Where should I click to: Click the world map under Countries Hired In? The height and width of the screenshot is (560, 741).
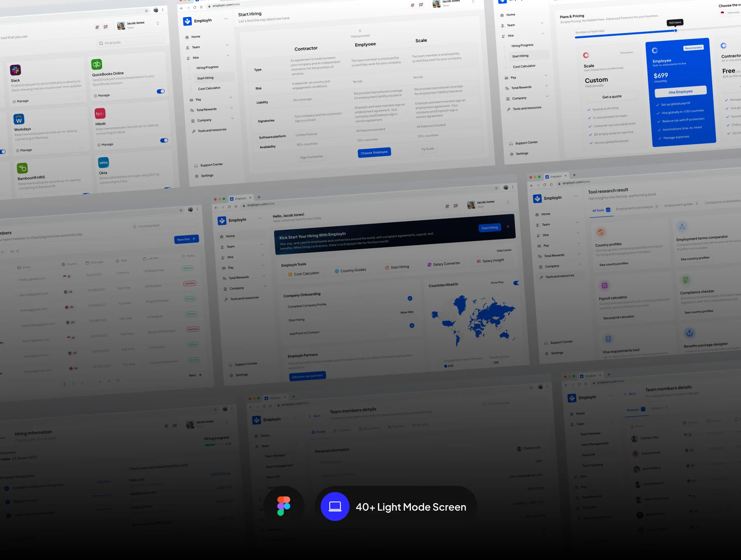pyautogui.click(x=473, y=320)
